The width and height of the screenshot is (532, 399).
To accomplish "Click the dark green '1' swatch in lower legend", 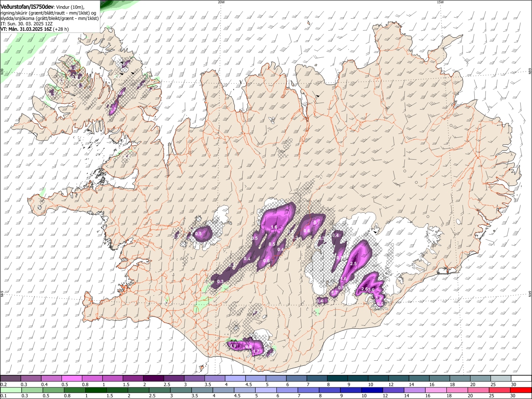I will pos(96,390).
